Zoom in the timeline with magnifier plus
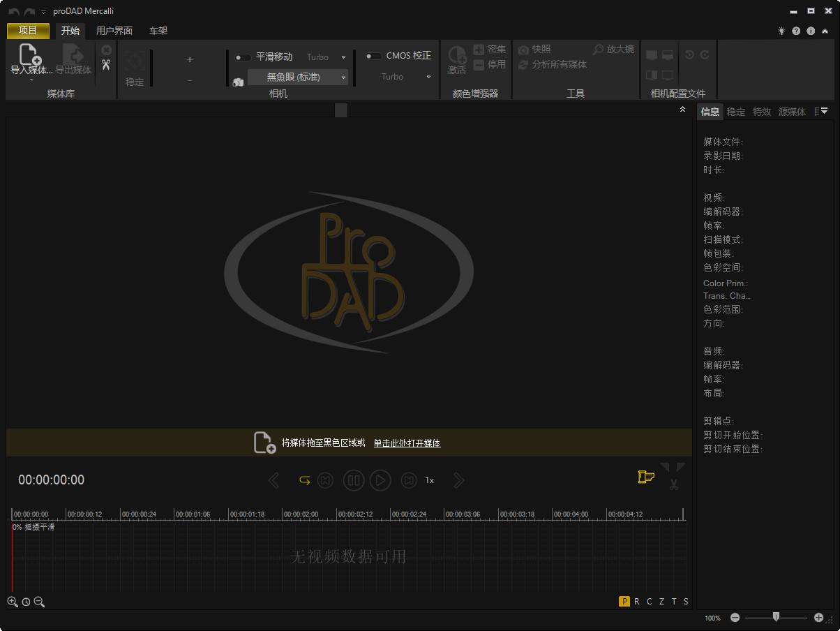This screenshot has width=840, height=631. [x=13, y=602]
